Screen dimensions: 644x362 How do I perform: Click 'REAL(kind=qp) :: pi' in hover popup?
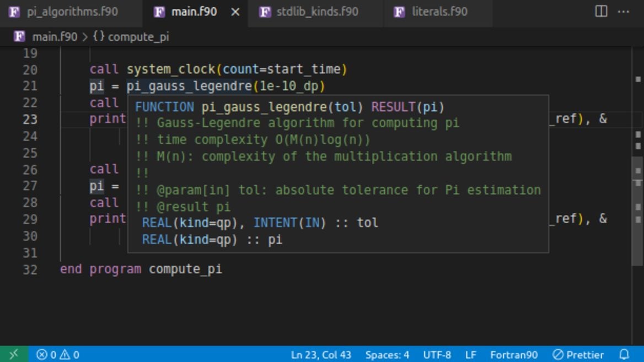[x=212, y=240]
